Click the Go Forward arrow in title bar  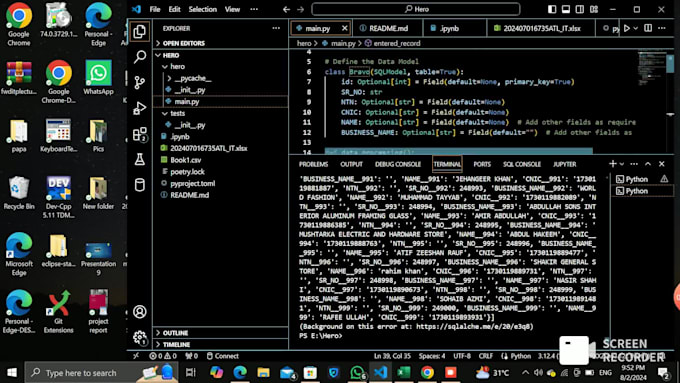point(301,9)
